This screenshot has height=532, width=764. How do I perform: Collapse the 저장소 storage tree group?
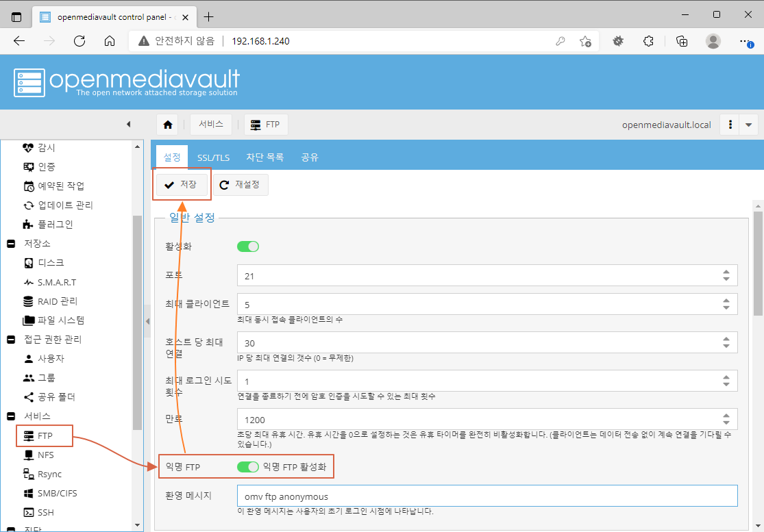pos(11,243)
